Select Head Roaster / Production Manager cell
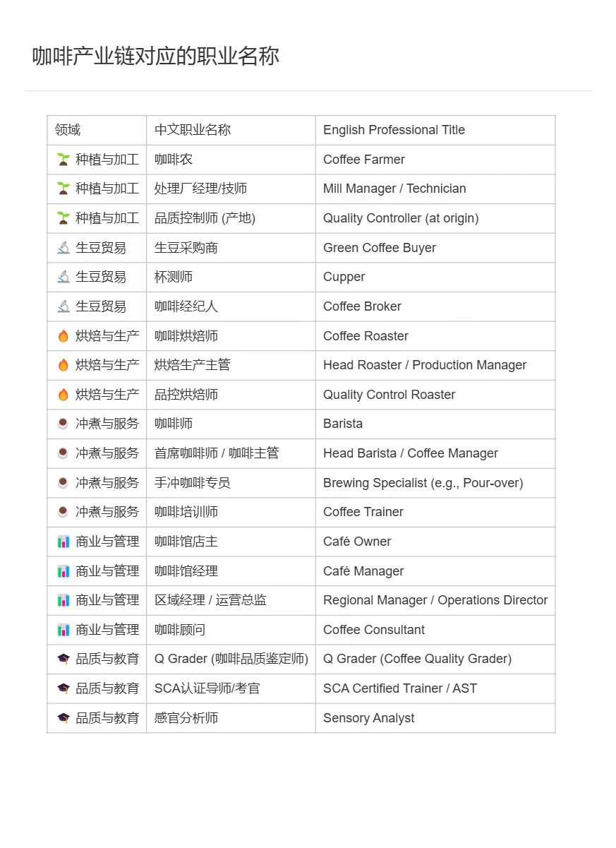This screenshot has width=616, height=848. coord(435,365)
